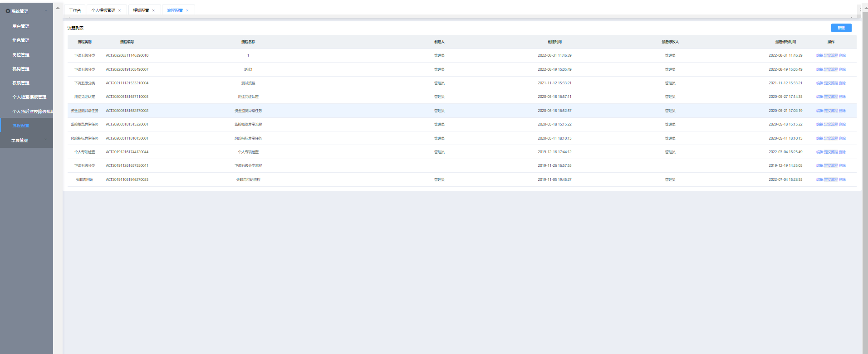Click 定义流程 for the 下调五级分类流程 row
Viewport: 868px width, 354px height.
click(831, 165)
